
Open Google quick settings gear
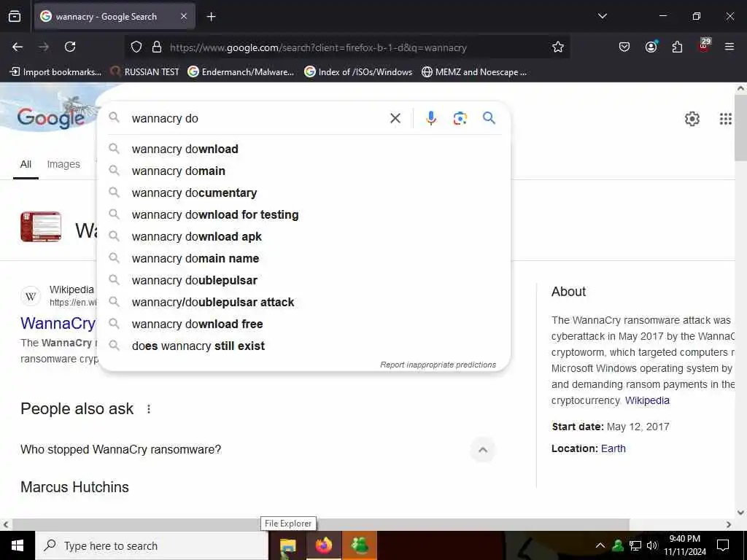coord(692,119)
